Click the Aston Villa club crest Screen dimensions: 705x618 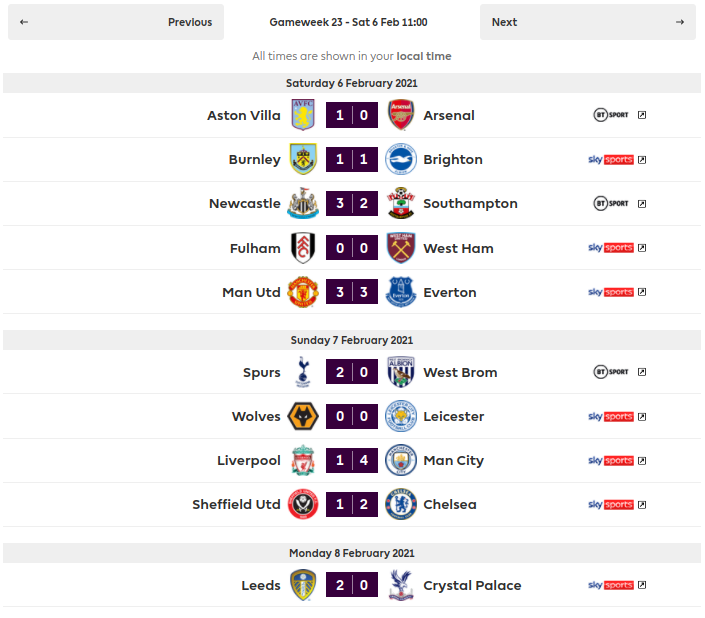pos(302,115)
